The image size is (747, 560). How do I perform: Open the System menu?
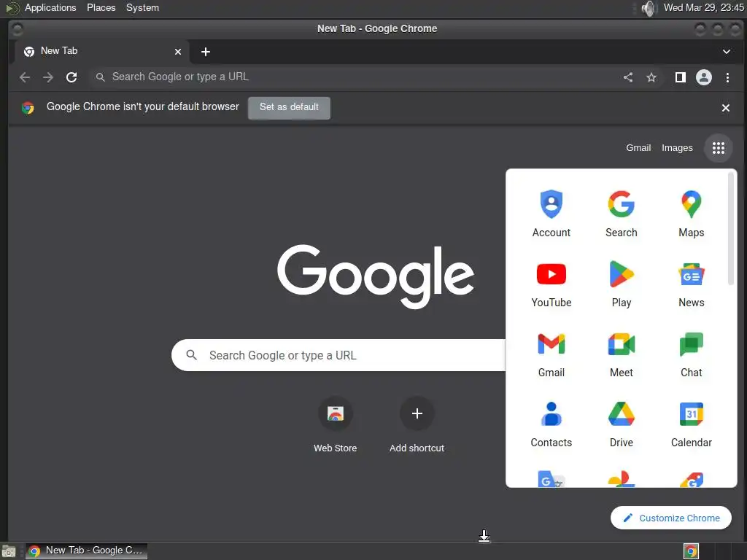pos(142,7)
